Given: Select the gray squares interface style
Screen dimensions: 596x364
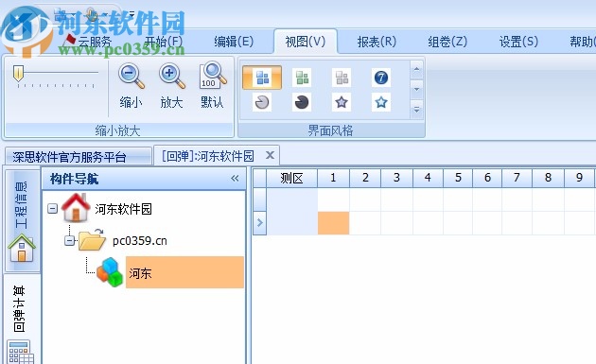Looking at the screenshot, I should click(342, 78).
